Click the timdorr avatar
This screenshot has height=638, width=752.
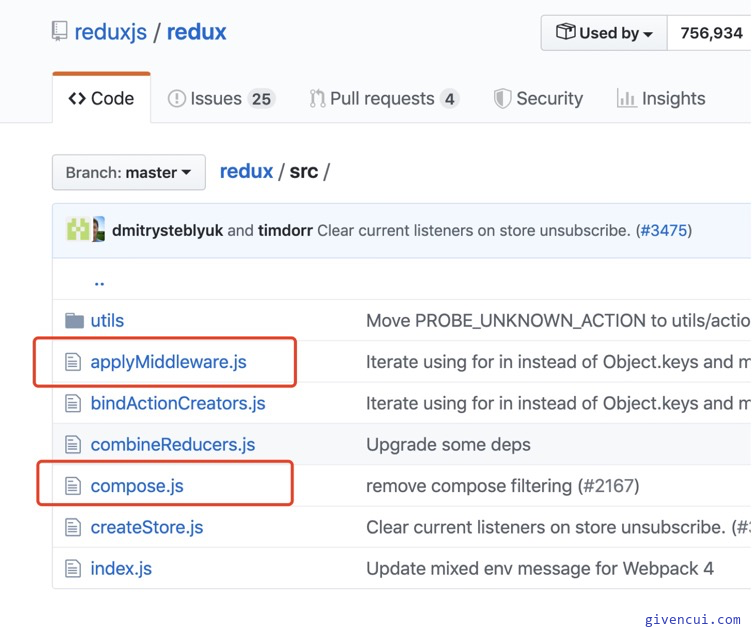coord(98,229)
